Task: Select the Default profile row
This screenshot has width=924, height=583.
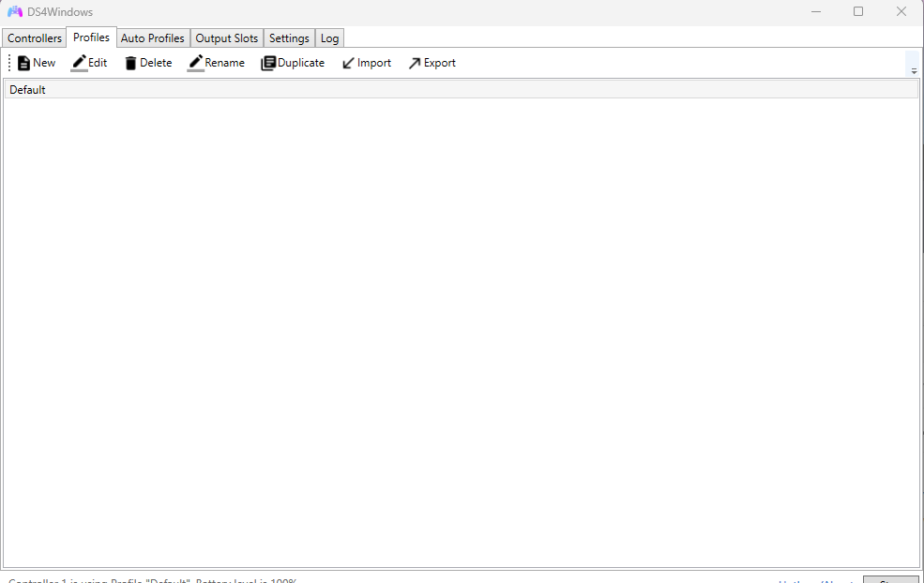Action: (462, 89)
